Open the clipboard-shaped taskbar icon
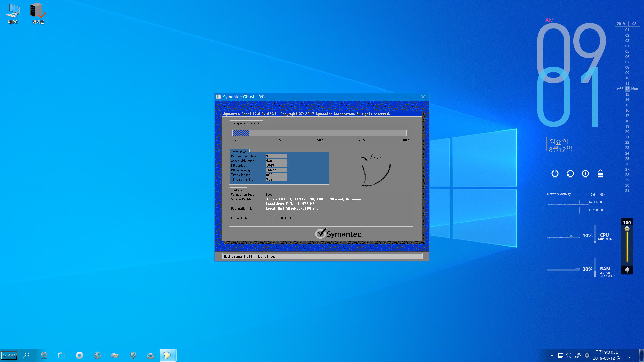The width and height of the screenshot is (644, 362). click(x=62, y=355)
